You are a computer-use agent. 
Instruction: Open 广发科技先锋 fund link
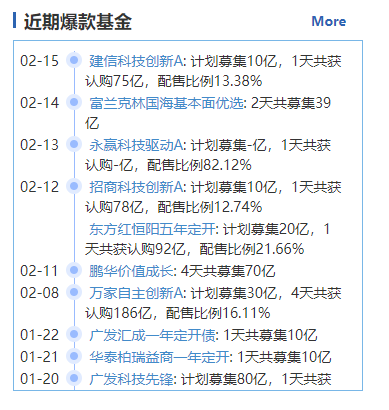[x=131, y=379]
